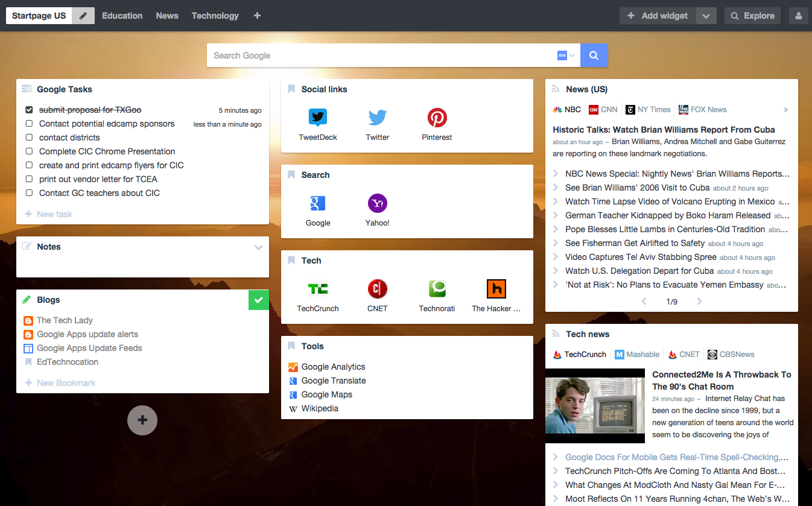The image size is (812, 506).
Task: Open the Pinterest icon
Action: tap(437, 118)
